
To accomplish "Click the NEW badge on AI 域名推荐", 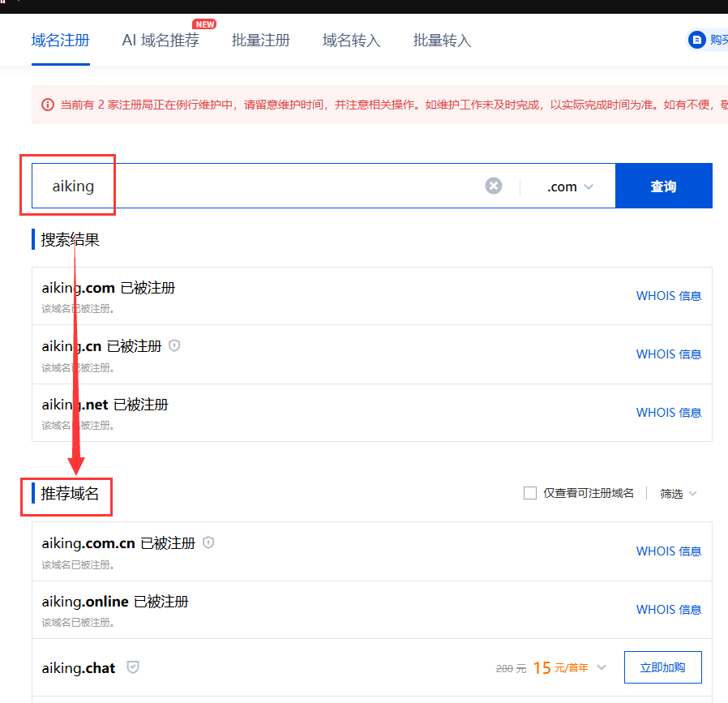I will (205, 24).
